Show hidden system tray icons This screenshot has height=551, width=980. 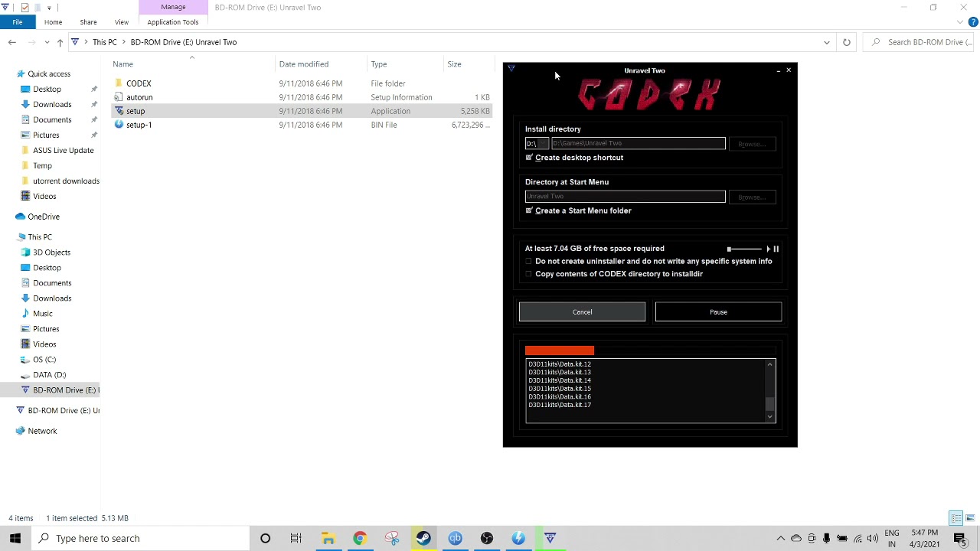pos(780,539)
